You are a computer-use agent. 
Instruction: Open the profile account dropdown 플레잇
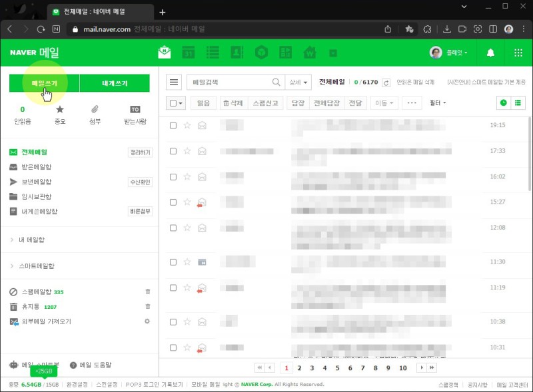(x=448, y=53)
